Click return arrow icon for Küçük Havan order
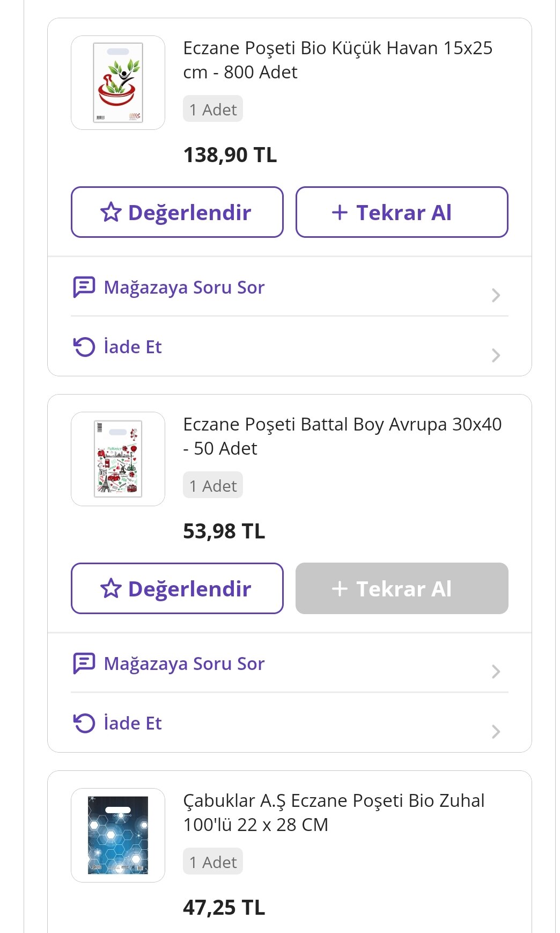 point(84,347)
